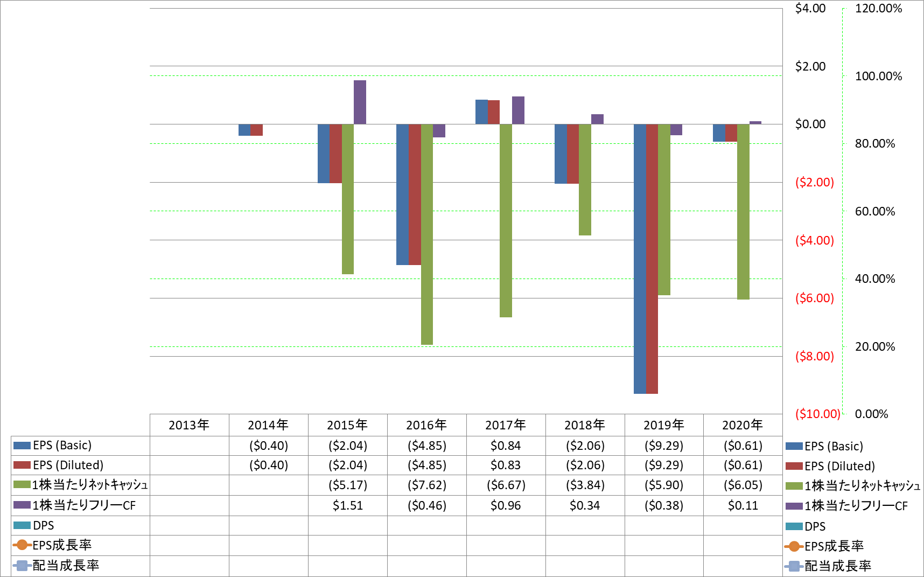Image resolution: width=924 pixels, height=577 pixels.
Task: Click the blue EPS (Basic) swatch in left table
Action: pyautogui.click(x=22, y=446)
